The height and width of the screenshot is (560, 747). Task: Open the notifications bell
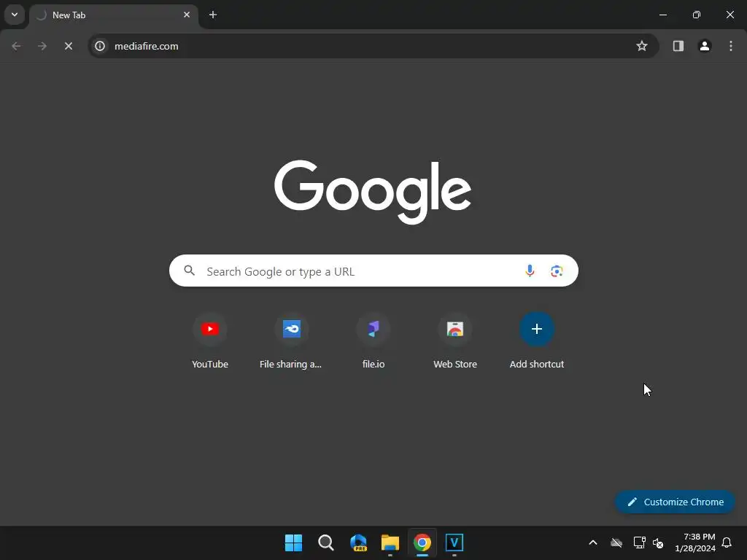point(727,542)
